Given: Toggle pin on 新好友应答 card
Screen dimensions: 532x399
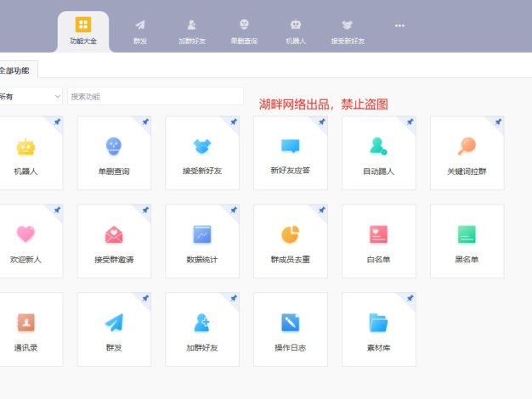Looking at the screenshot, I should 322,121.
